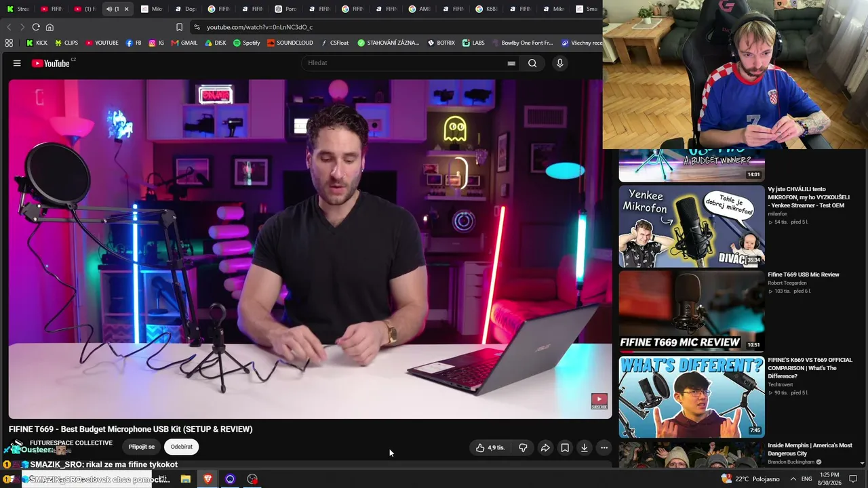This screenshot has height=488, width=868.
Task: Open the FUTURESPACE COLLECTIVE channel name
Action: coord(71,443)
